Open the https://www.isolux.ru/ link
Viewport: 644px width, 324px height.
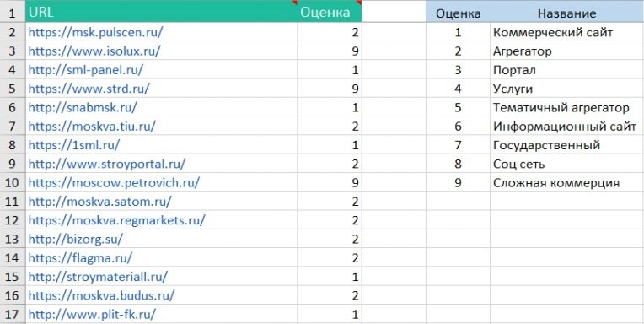(x=94, y=51)
